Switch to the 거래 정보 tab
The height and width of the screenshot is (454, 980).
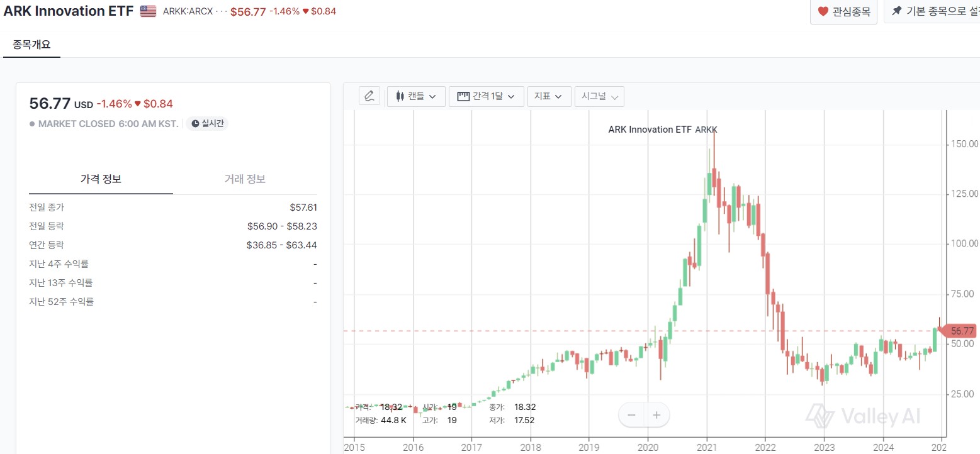[245, 179]
